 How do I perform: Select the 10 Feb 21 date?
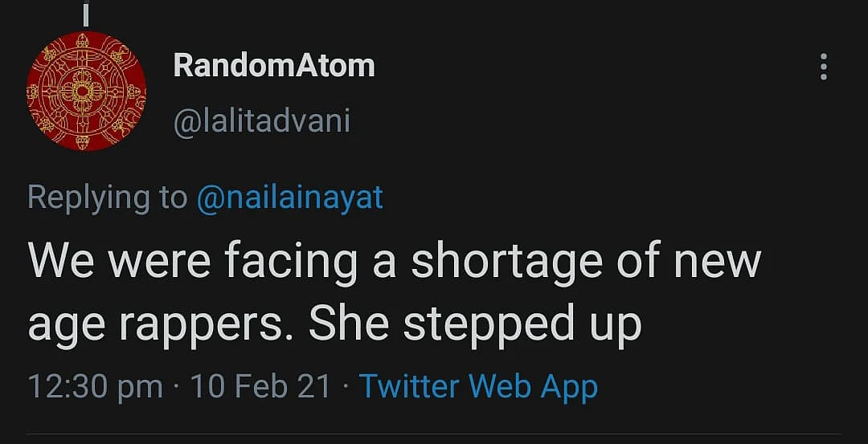pyautogui.click(x=260, y=386)
